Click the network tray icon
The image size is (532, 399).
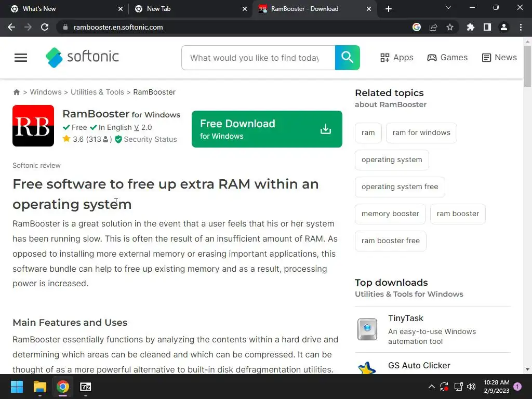[458, 387]
